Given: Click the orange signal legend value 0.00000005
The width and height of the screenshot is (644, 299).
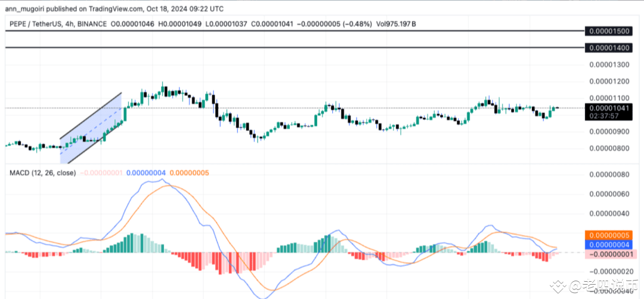Looking at the screenshot, I should pyautogui.click(x=190, y=173).
